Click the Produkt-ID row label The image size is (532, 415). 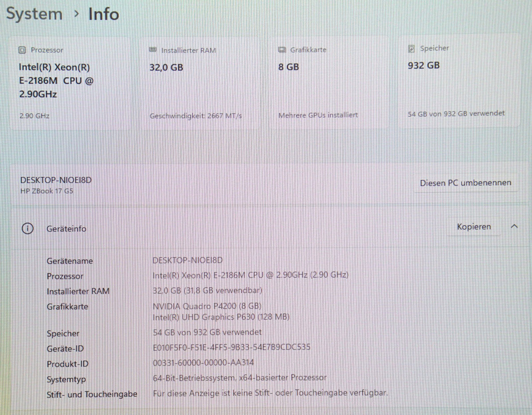point(67,364)
